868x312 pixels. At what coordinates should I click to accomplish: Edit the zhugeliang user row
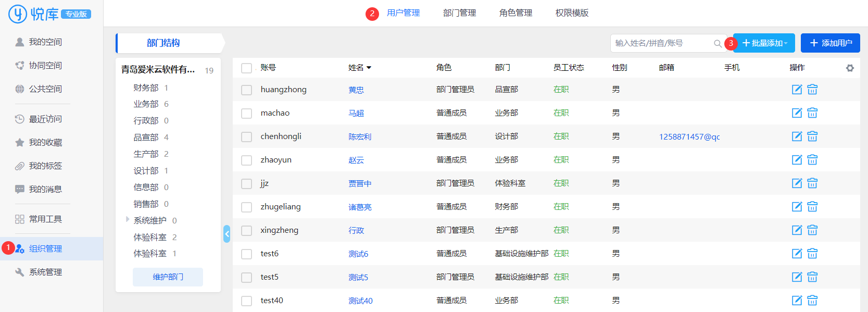tap(797, 207)
